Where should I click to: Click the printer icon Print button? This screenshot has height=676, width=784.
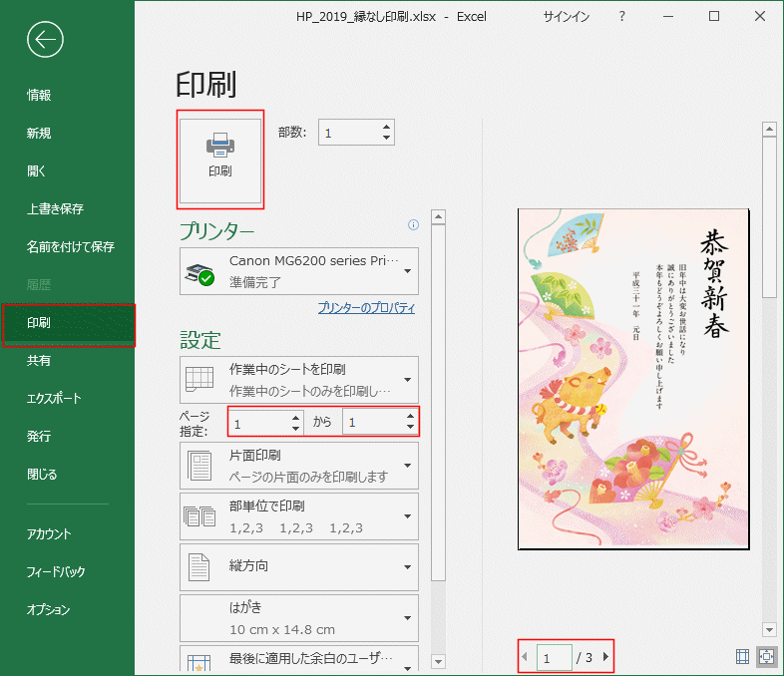click(x=220, y=160)
